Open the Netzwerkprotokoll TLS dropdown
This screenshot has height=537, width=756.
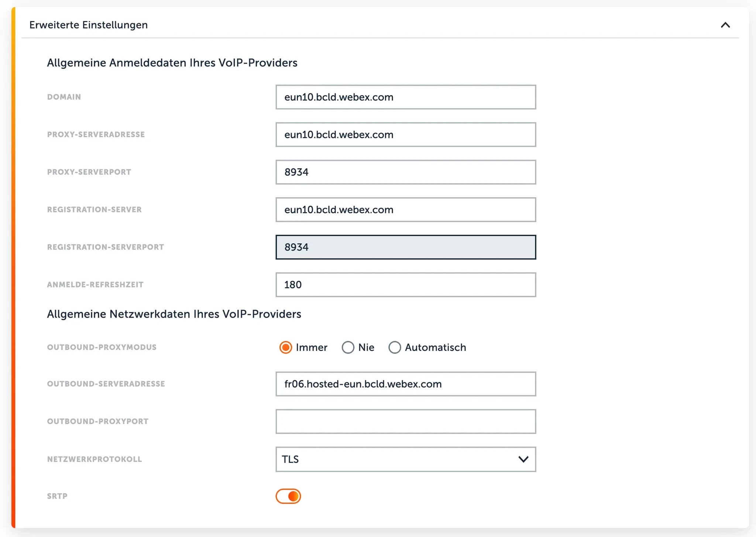399,459
